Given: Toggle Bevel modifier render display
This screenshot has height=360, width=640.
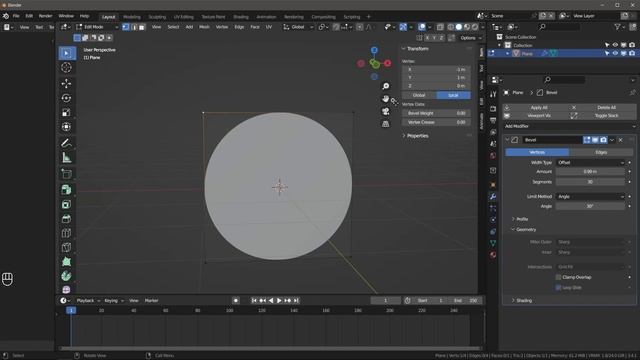Looking at the screenshot, I should (x=603, y=140).
